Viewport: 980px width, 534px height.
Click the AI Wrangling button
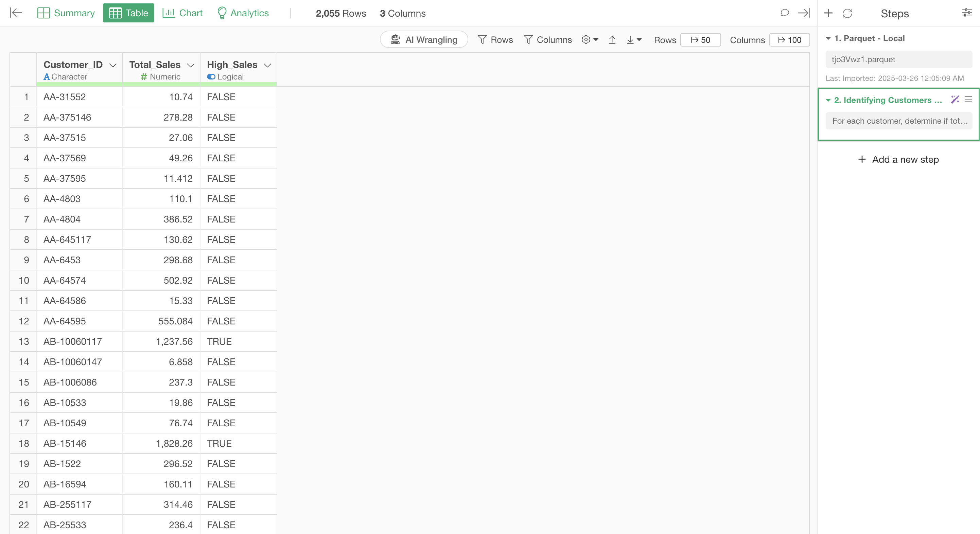(x=424, y=40)
